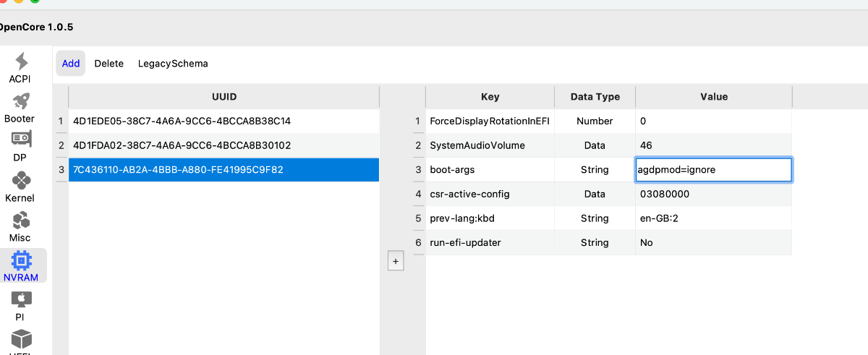Click the plus button beside key table
The image size is (868, 355).
click(x=396, y=262)
